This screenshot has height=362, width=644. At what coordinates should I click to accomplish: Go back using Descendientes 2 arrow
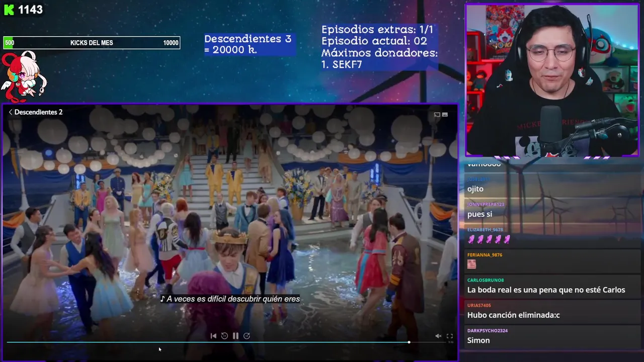coord(11,112)
